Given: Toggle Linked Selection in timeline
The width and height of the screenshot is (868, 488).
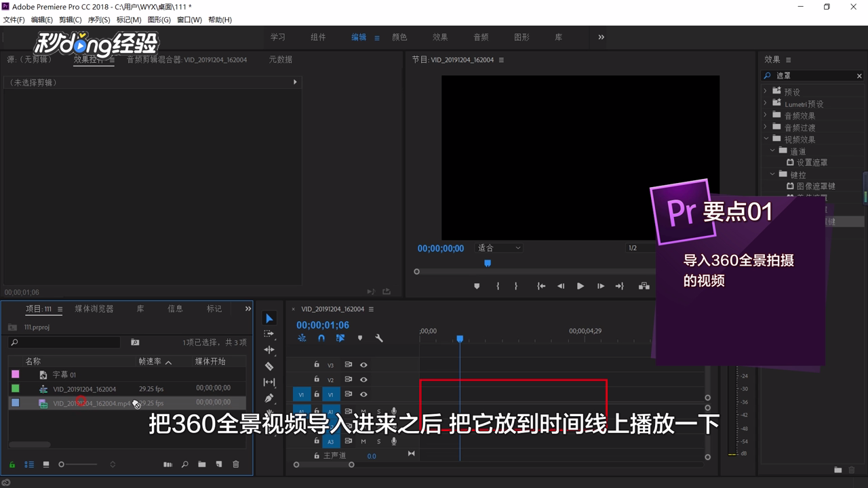Looking at the screenshot, I should tap(340, 338).
